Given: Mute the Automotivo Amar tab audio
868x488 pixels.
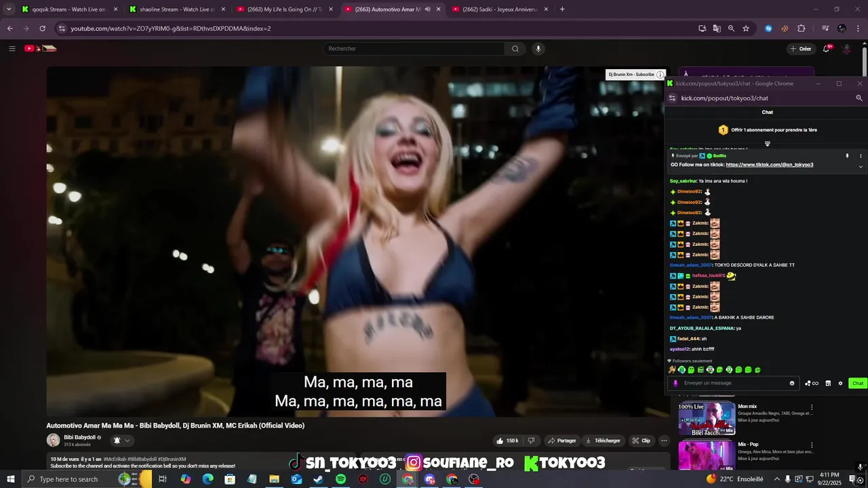Looking at the screenshot, I should coord(428,9).
